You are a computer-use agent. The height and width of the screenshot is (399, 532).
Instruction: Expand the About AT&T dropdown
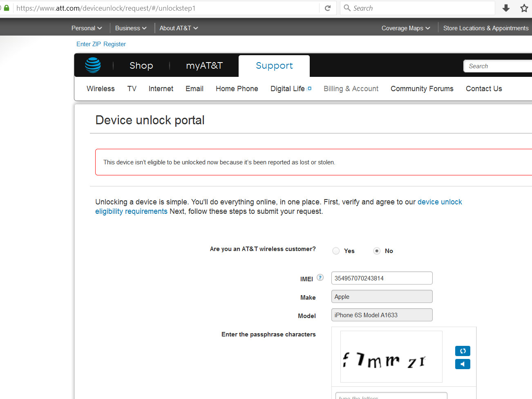pos(179,28)
